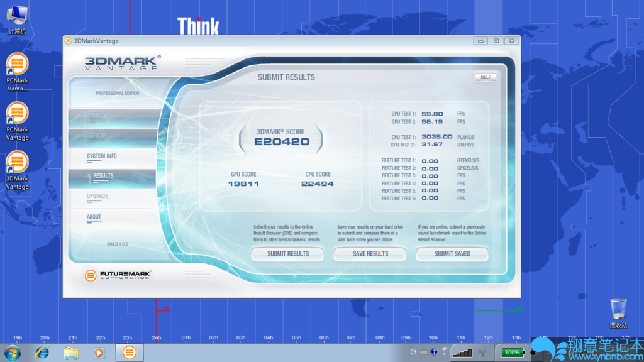
Task: Select CPU Test 2 value 31.67
Action: tap(432, 145)
